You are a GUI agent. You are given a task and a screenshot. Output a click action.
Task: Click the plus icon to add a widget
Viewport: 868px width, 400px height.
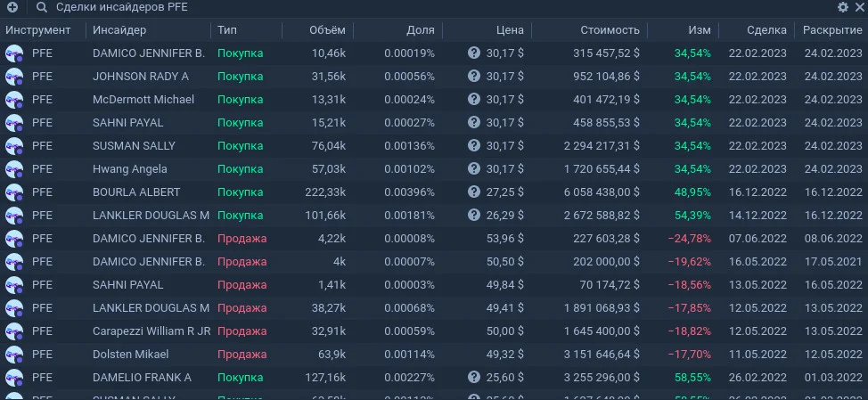[x=12, y=7]
